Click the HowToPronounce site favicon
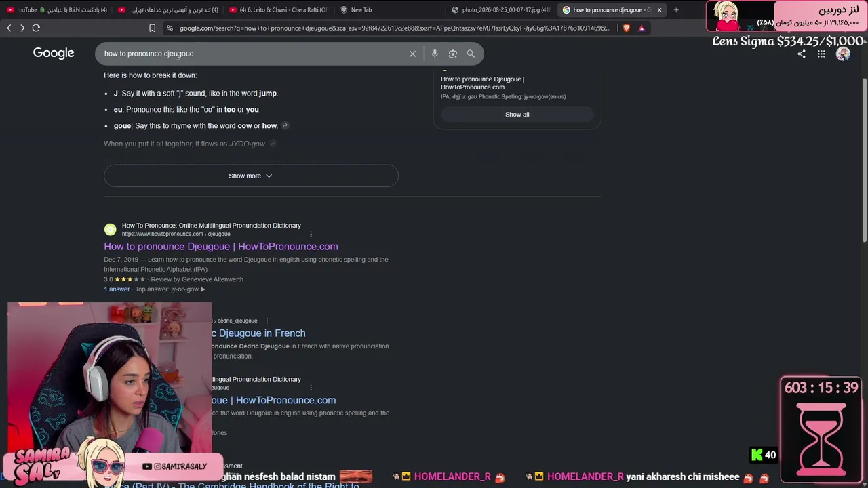The height and width of the screenshot is (488, 868). (x=110, y=230)
